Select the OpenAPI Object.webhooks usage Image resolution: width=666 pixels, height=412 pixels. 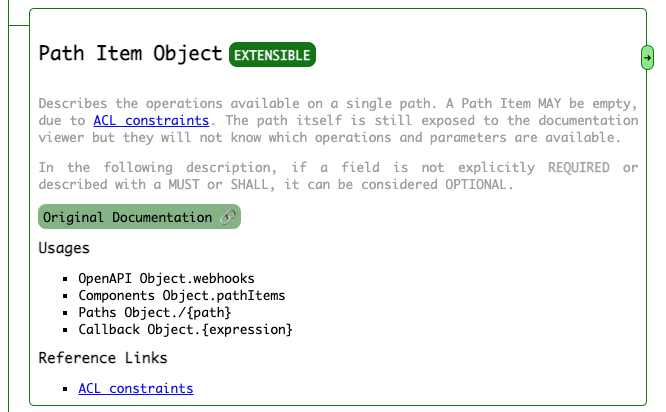(166, 278)
